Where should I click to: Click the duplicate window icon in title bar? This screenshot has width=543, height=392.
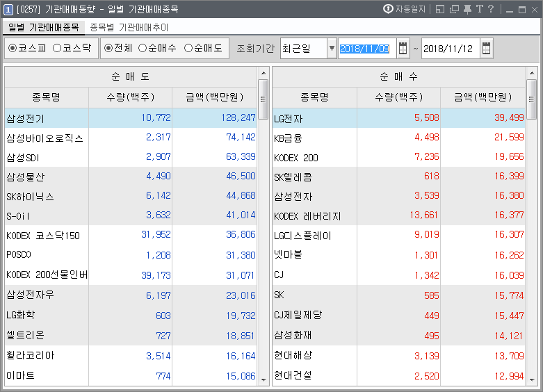(454, 9)
